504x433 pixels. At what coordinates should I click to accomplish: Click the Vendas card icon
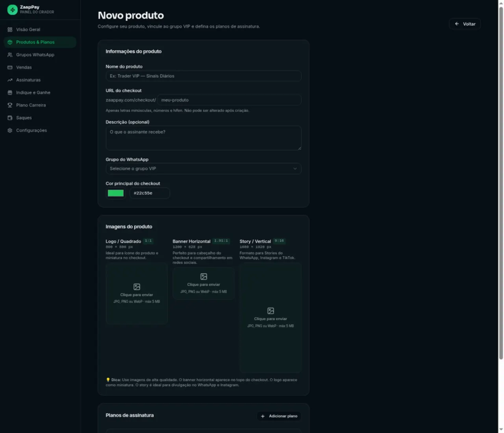click(10, 67)
